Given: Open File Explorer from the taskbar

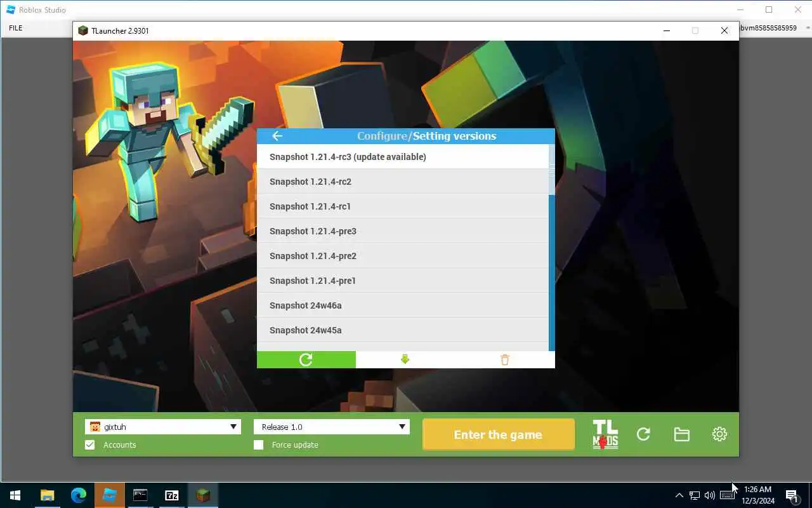Looking at the screenshot, I should pos(48,495).
